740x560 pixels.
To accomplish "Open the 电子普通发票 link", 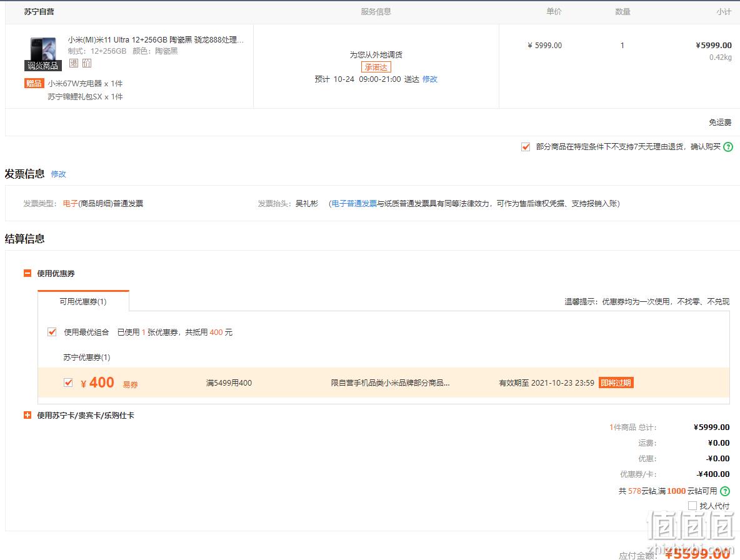I will coord(354,203).
